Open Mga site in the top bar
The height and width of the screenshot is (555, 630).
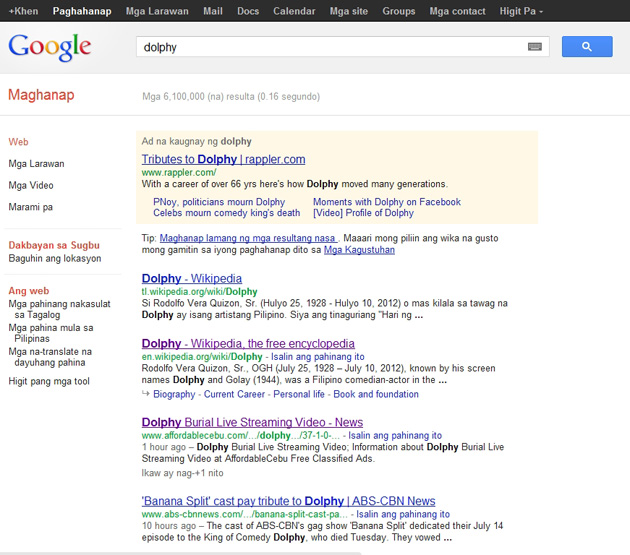(x=349, y=11)
